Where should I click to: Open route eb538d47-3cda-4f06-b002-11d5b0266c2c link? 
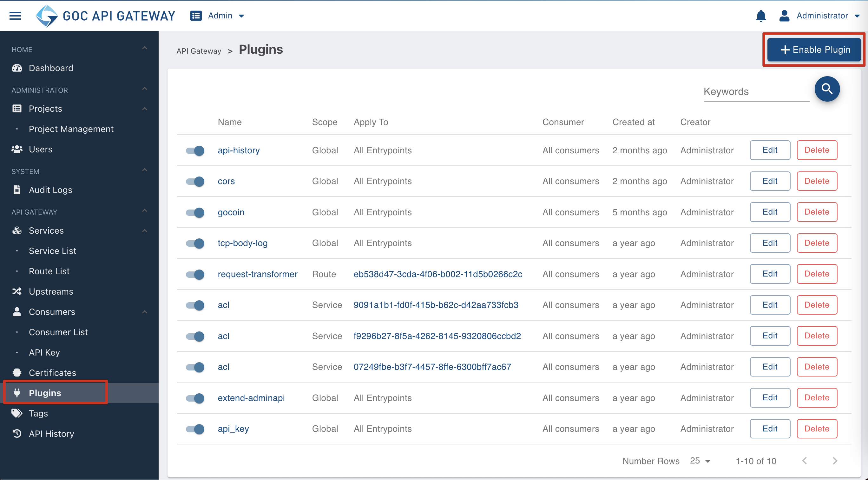pyautogui.click(x=438, y=274)
